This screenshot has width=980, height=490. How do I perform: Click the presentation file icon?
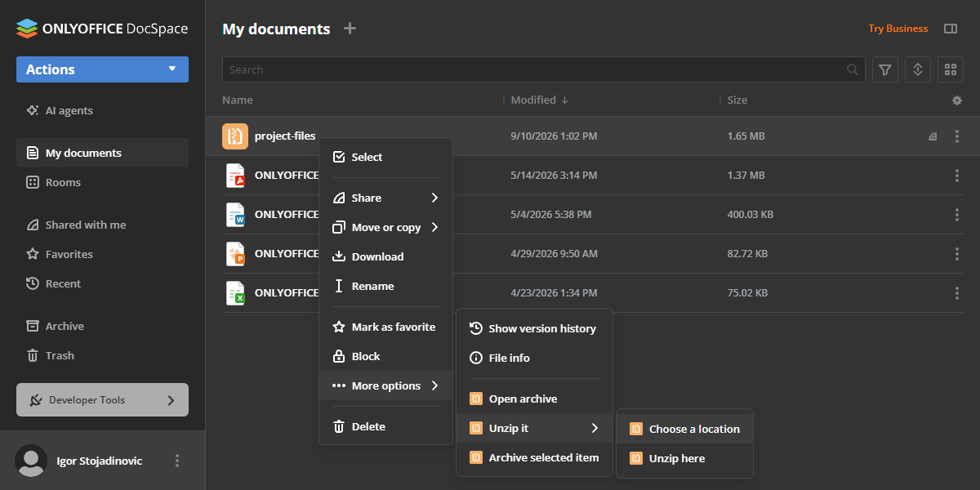tap(235, 254)
